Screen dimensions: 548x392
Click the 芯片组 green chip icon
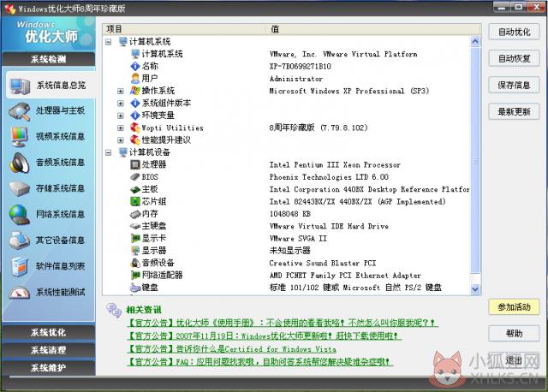pos(135,202)
